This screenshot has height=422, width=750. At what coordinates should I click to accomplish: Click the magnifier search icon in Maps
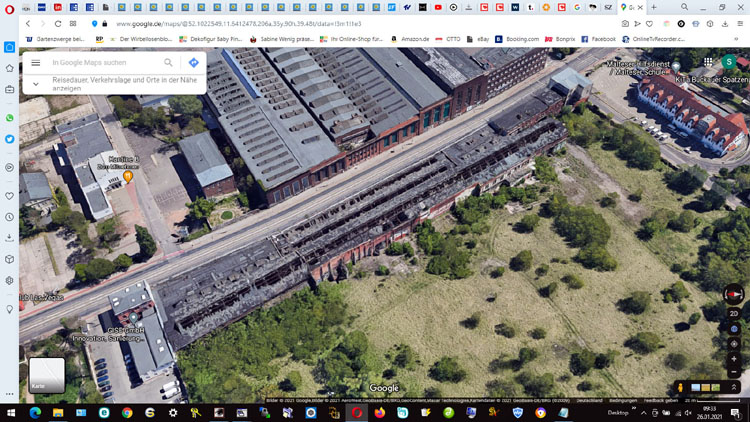coord(168,63)
